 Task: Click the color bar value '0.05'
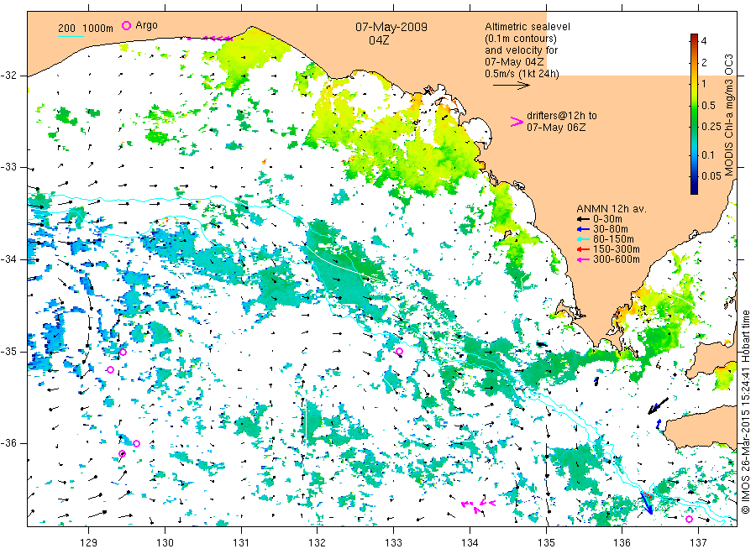(x=711, y=175)
